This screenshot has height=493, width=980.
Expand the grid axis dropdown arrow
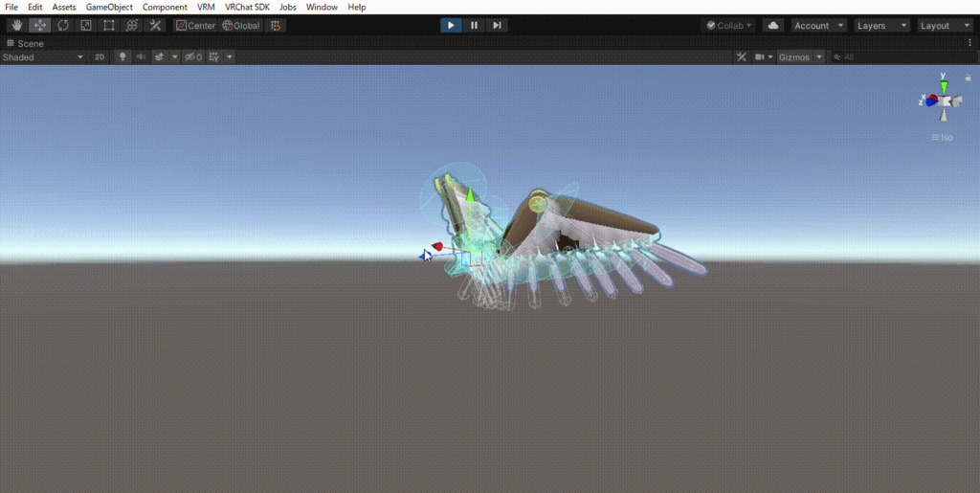230,56
